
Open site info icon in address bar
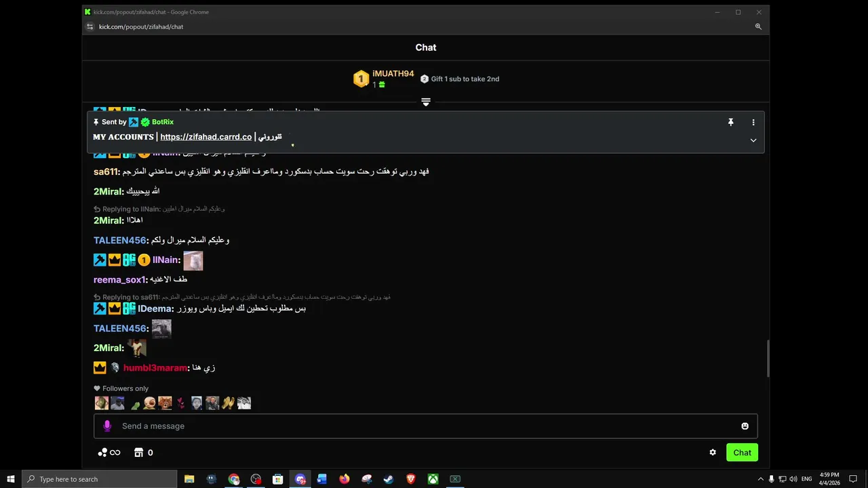pyautogui.click(x=90, y=26)
